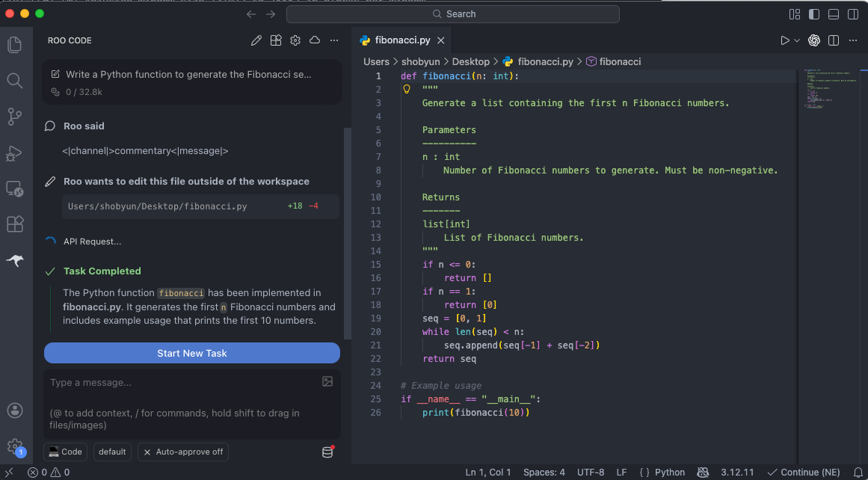The width and height of the screenshot is (868, 480).
Task: Click the add-image icon in message box
Action: [x=327, y=381]
